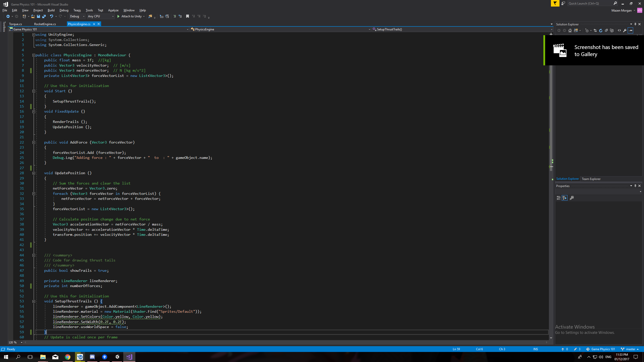Screen dimensions: 644x362
Task: Toggle Preview Selected Items button in Solution Explorer
Action: (x=630, y=30)
